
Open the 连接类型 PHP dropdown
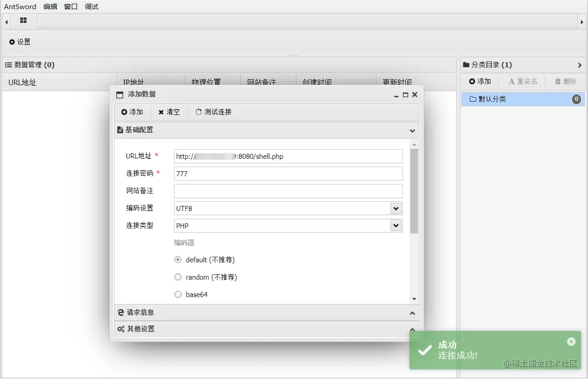396,226
